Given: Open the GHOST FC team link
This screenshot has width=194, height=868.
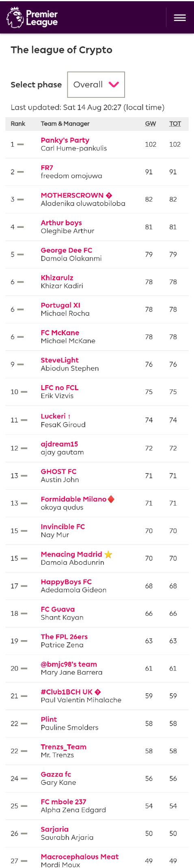Looking at the screenshot, I should click(58, 472).
